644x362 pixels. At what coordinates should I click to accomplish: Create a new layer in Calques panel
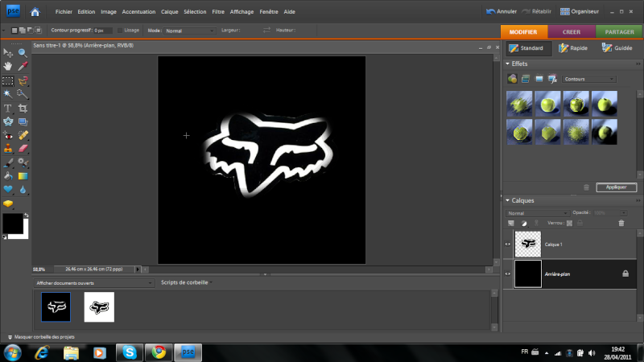click(x=511, y=224)
